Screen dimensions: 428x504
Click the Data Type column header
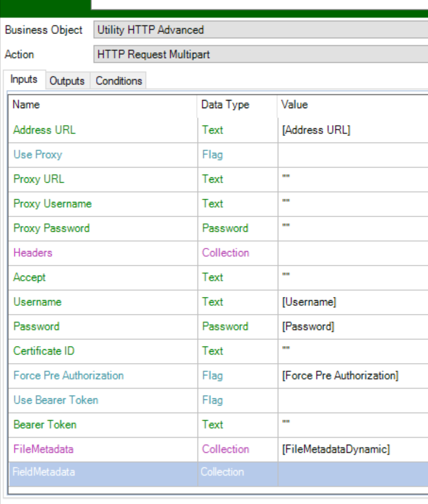point(225,105)
